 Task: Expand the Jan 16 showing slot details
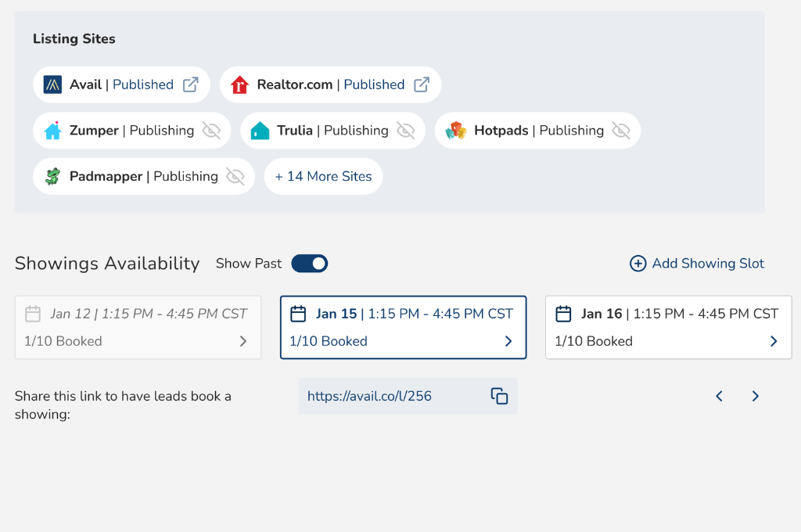(774, 341)
